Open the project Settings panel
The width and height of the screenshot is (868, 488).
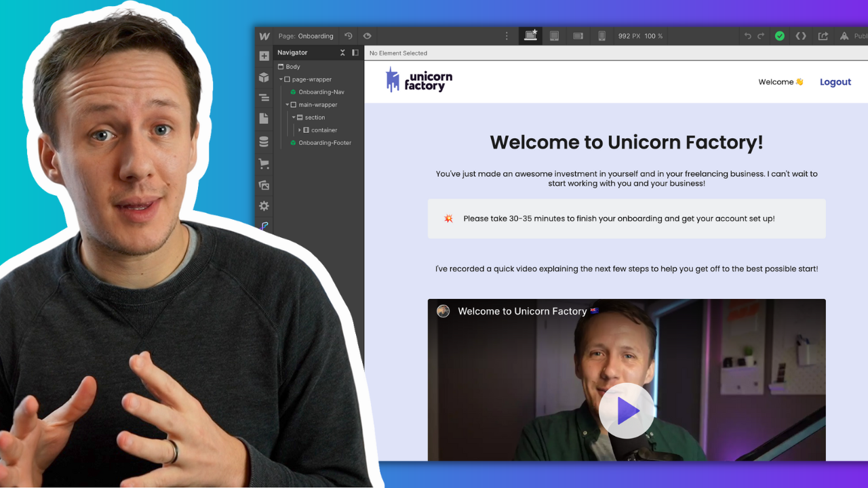(x=264, y=205)
